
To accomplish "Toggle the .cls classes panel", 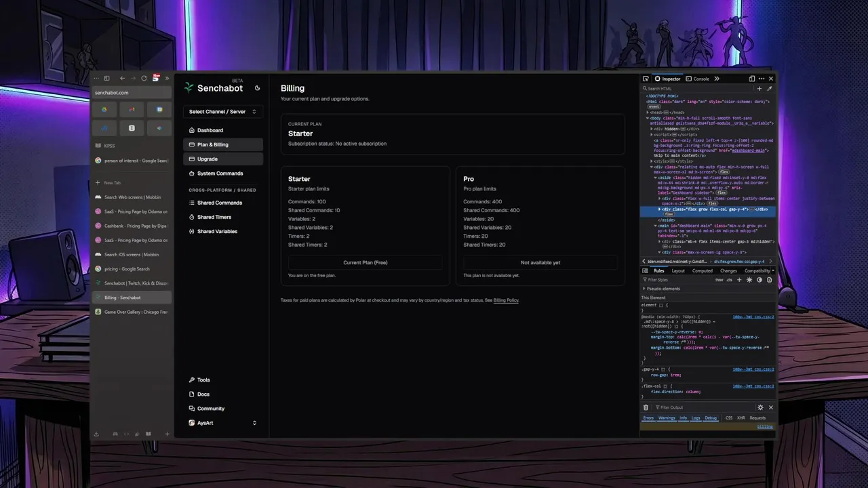I will pos(730,280).
